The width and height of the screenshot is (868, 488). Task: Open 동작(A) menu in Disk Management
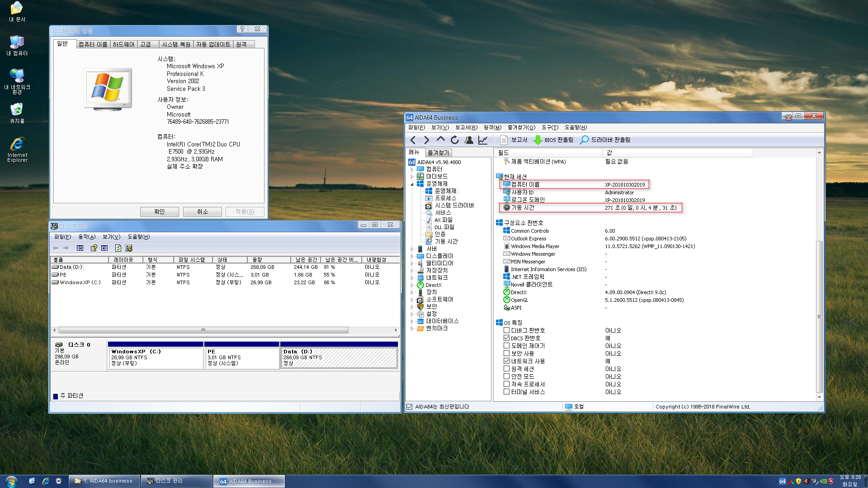87,237
